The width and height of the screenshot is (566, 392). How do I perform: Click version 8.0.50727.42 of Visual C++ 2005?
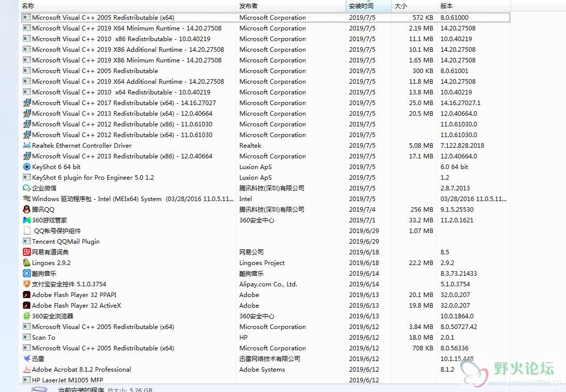[x=459, y=326]
